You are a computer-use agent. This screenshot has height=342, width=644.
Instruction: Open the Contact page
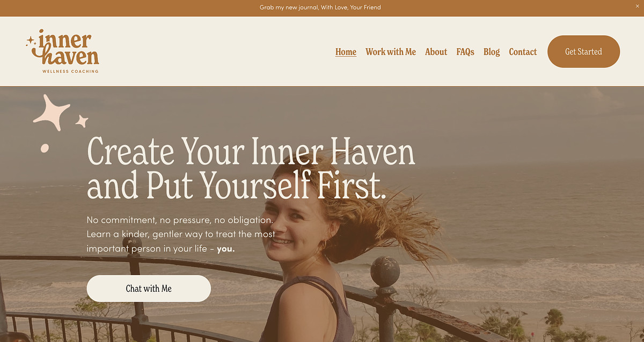523,52
